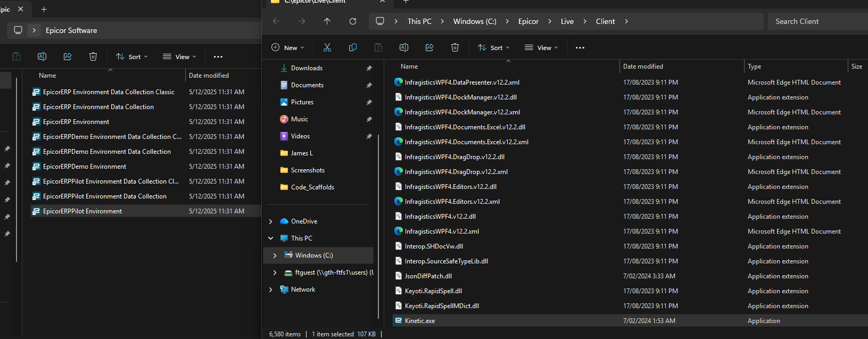Navigate to Epicor in breadcrumb path

coord(528,21)
